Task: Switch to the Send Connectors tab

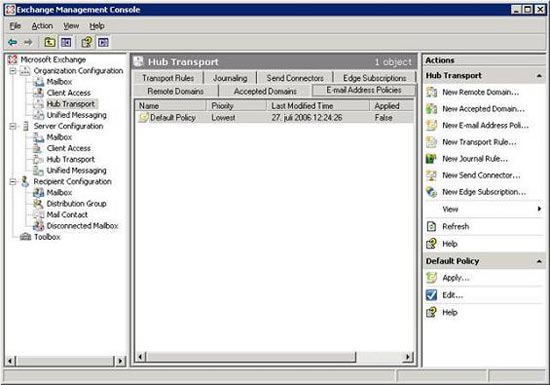Action: pos(295,78)
